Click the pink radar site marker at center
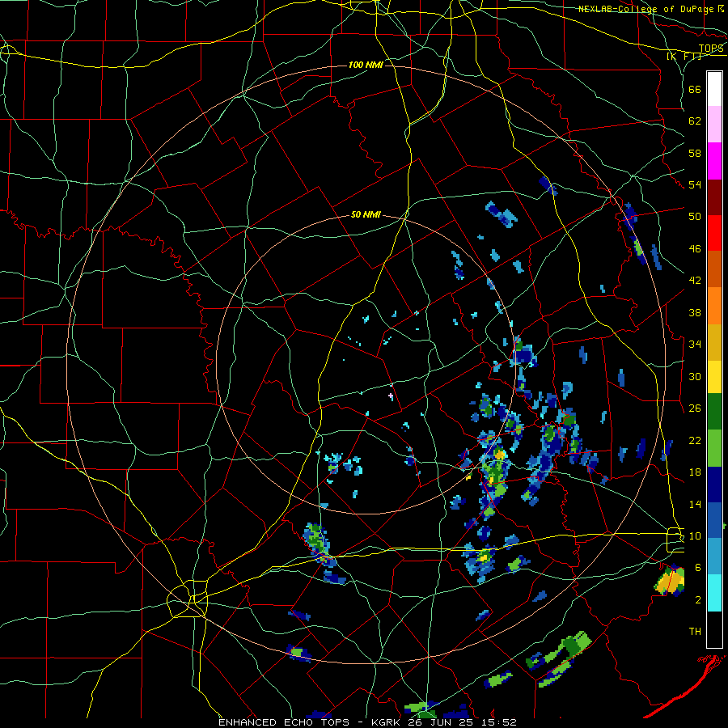Viewport: 728px width, 728px height. point(391,396)
